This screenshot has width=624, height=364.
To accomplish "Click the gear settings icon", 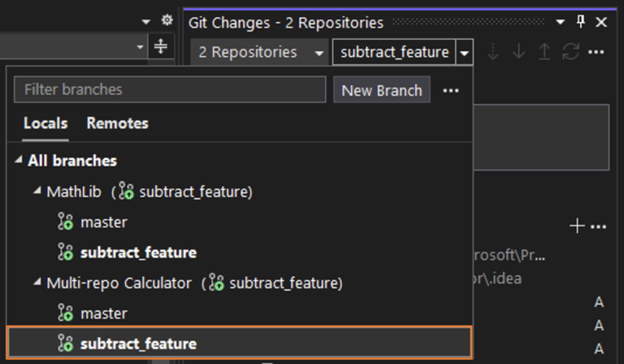I will coord(167,20).
